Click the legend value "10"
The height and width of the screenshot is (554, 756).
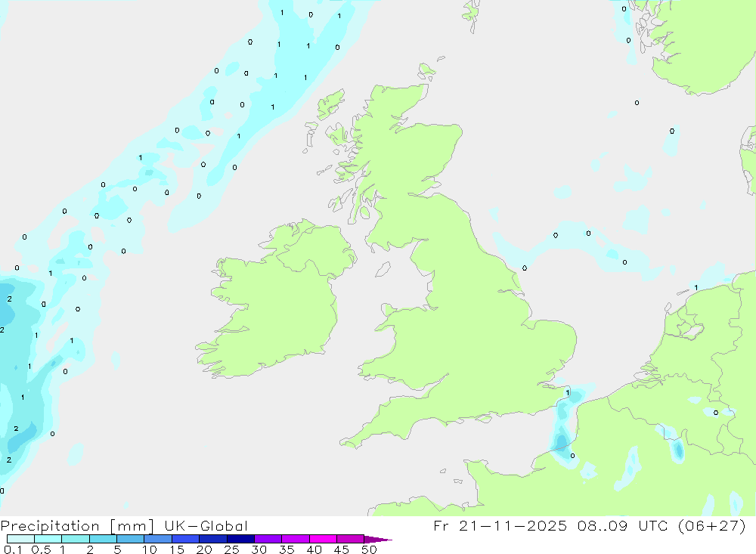point(150,549)
